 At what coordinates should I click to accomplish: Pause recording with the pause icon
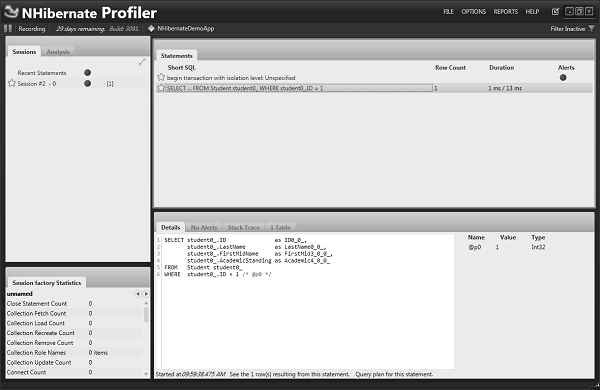tap(8, 28)
